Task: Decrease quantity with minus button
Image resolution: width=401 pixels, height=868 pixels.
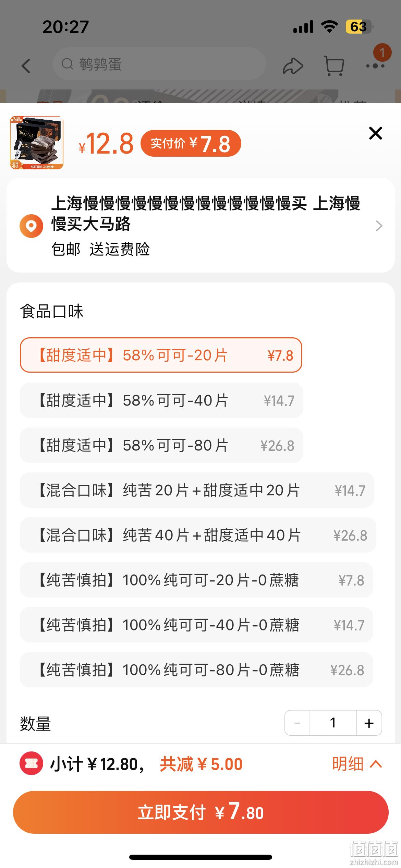Action: [297, 723]
